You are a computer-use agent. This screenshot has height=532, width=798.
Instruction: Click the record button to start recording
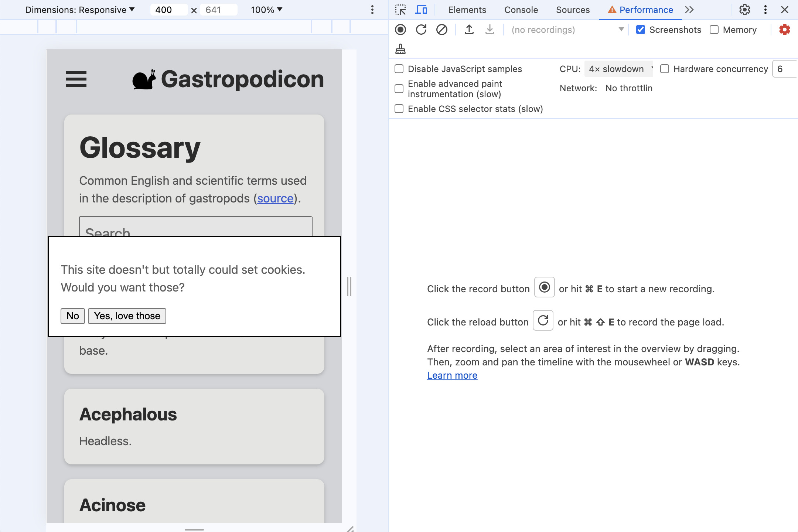tap(402, 30)
